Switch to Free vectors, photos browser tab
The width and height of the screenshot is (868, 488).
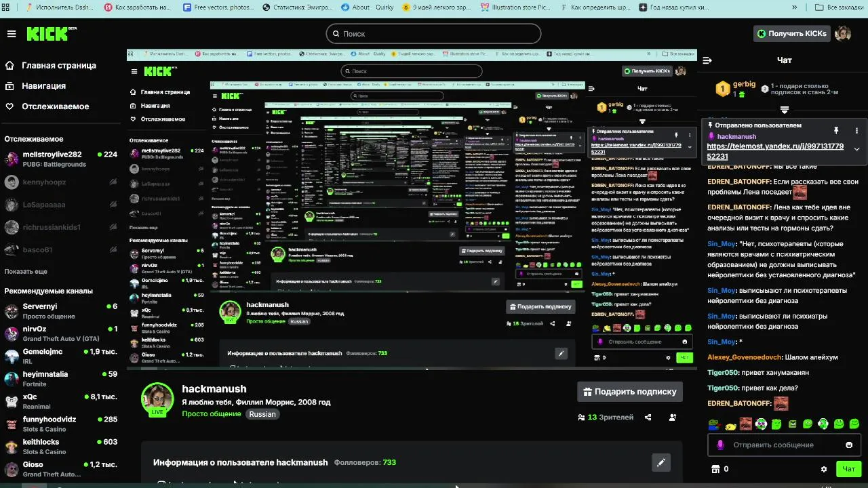[x=218, y=7]
